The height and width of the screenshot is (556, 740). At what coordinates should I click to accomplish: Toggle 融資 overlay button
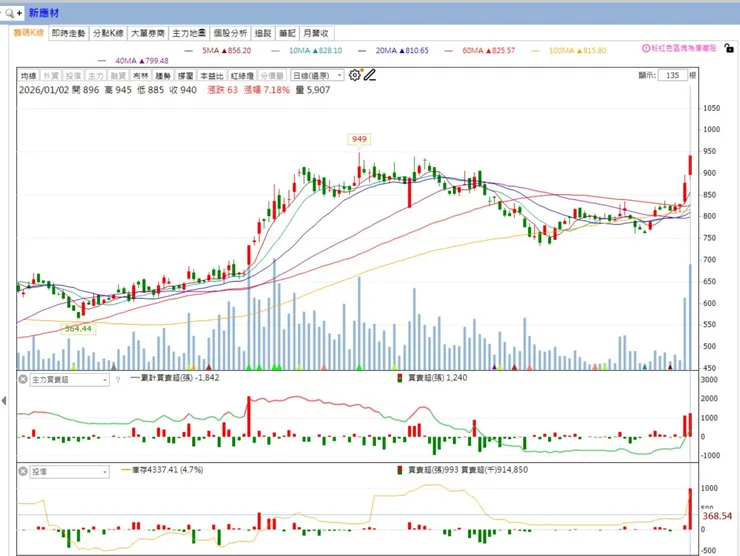[118, 76]
